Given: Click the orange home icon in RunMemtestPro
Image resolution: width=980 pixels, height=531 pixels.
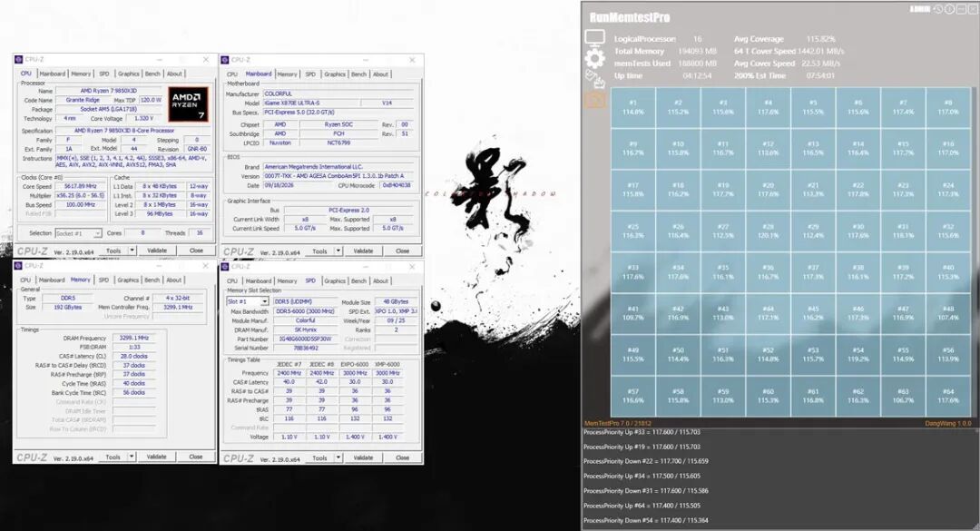Looking at the screenshot, I should click(x=595, y=100).
